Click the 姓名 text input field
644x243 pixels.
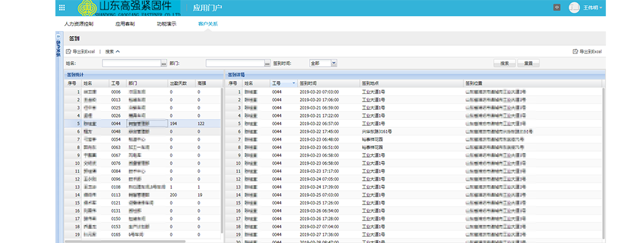[x=131, y=64]
